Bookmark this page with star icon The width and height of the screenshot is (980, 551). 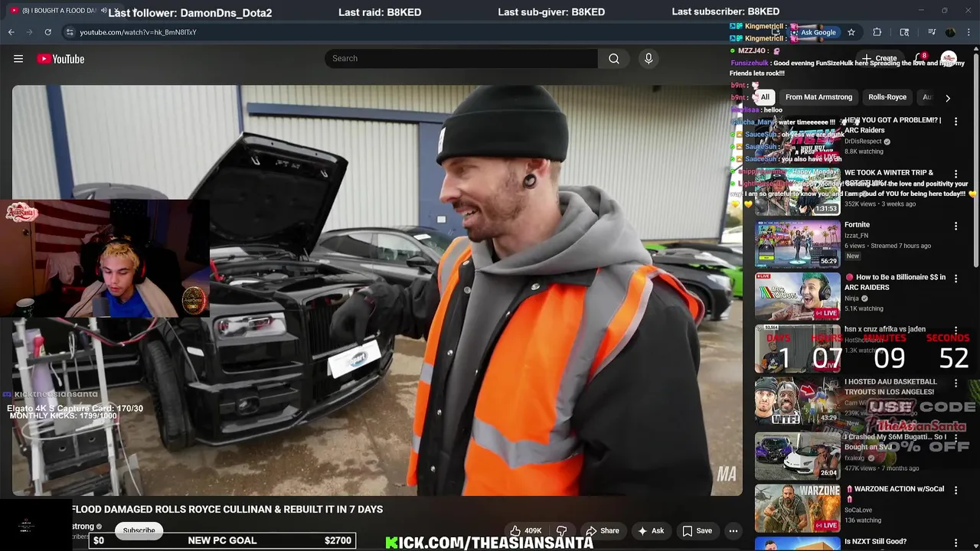click(851, 32)
